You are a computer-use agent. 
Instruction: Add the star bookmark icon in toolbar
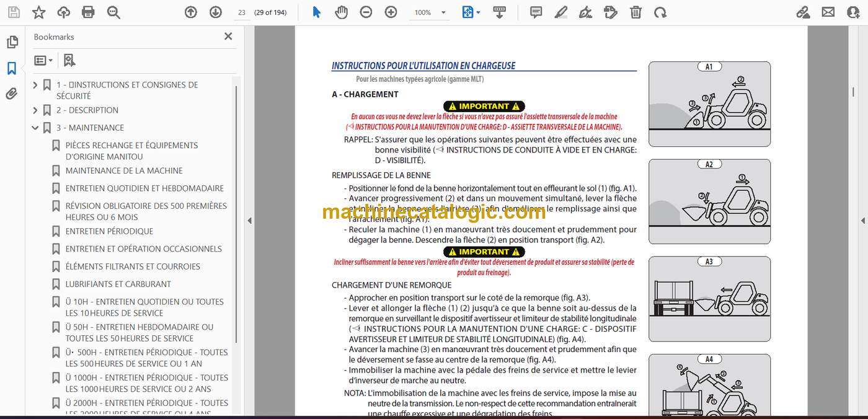point(38,12)
